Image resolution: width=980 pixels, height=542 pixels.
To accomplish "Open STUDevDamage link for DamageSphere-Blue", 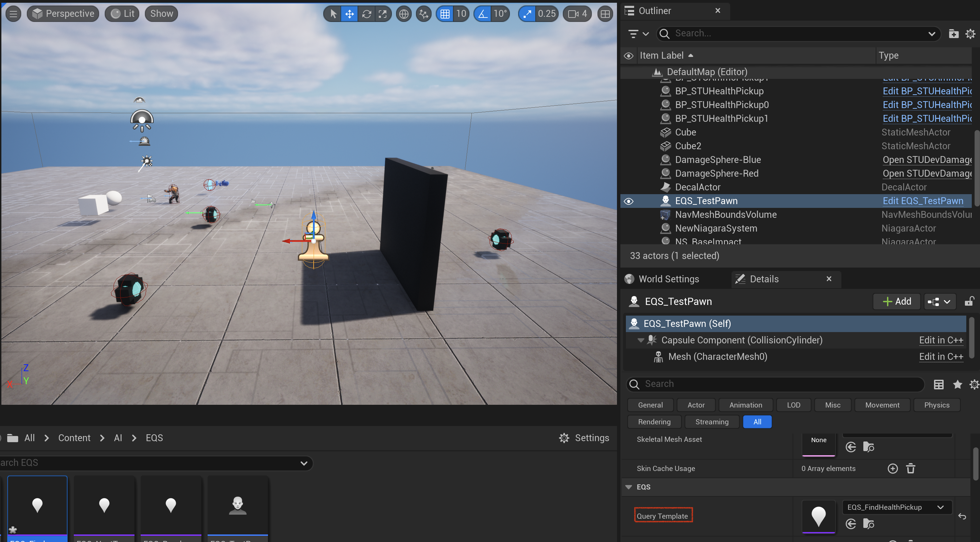I will [927, 160].
